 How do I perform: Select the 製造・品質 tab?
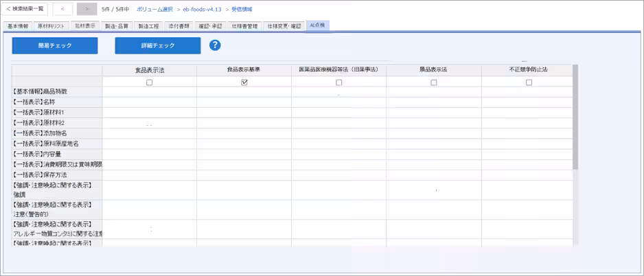(117, 26)
